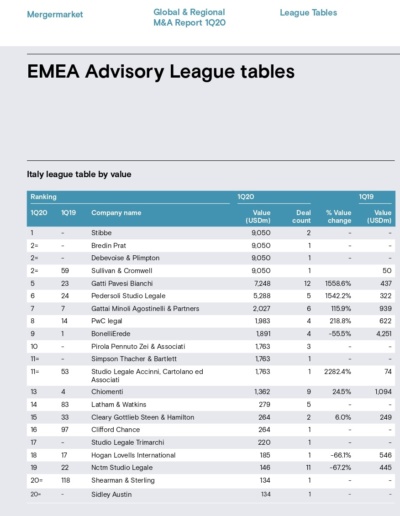Click the Latham & Watkins row
Screen dimensions: 400x516
[x=211, y=405]
